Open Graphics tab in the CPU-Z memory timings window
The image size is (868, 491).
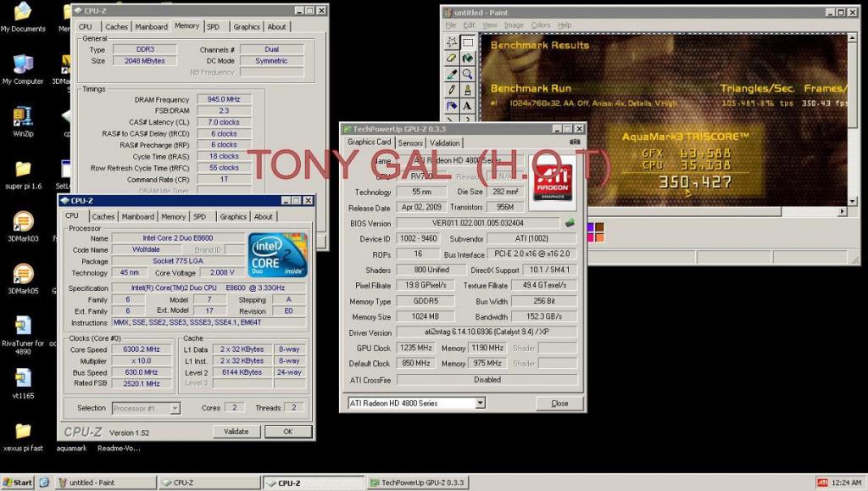click(x=247, y=26)
